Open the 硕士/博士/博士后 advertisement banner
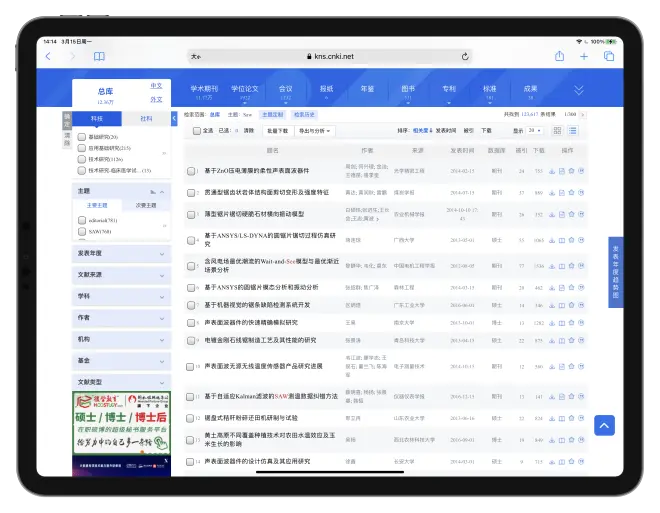This screenshot has width=660, height=513. (121, 423)
